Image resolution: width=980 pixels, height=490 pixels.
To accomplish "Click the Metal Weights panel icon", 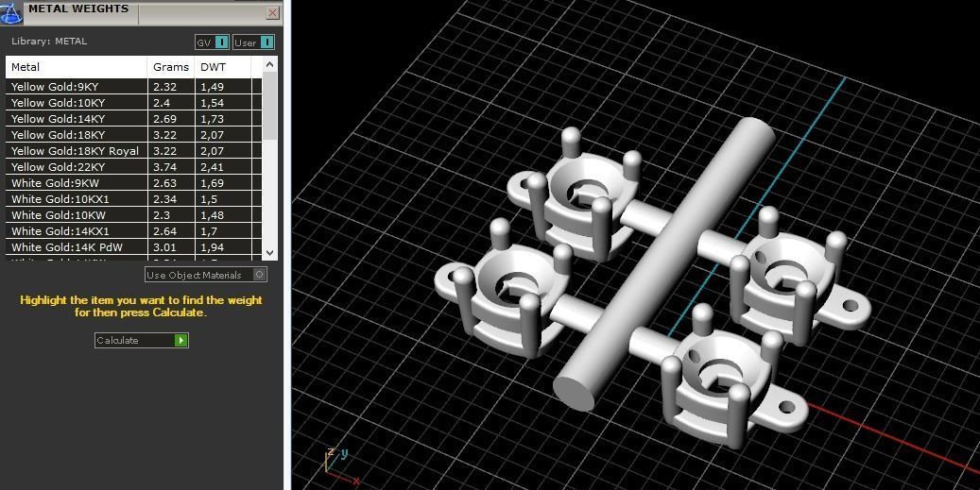I will (11, 12).
